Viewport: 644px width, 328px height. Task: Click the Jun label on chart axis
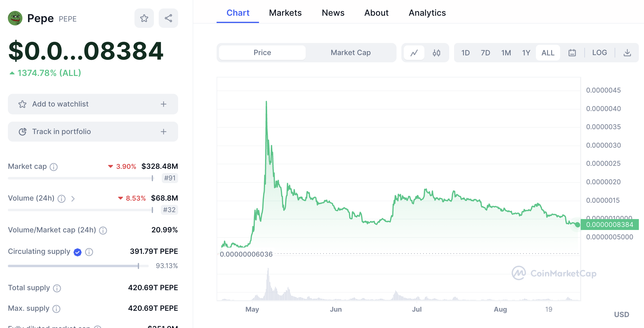[x=336, y=310]
